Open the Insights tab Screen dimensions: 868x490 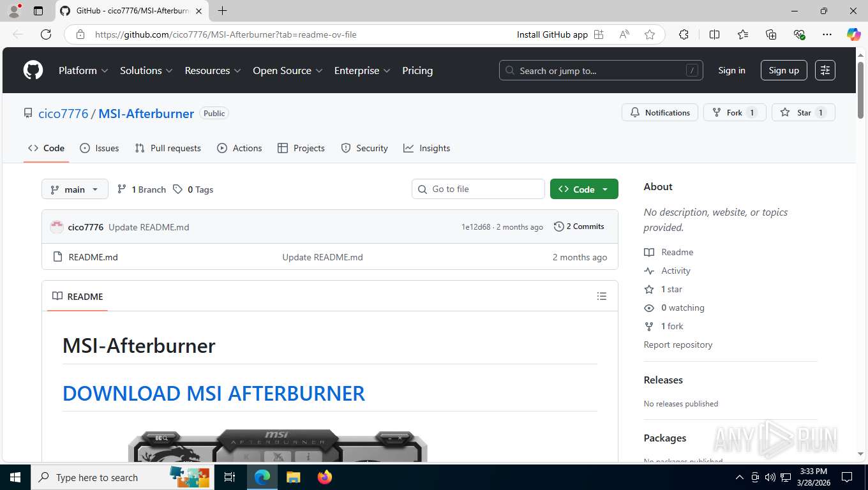click(x=426, y=148)
